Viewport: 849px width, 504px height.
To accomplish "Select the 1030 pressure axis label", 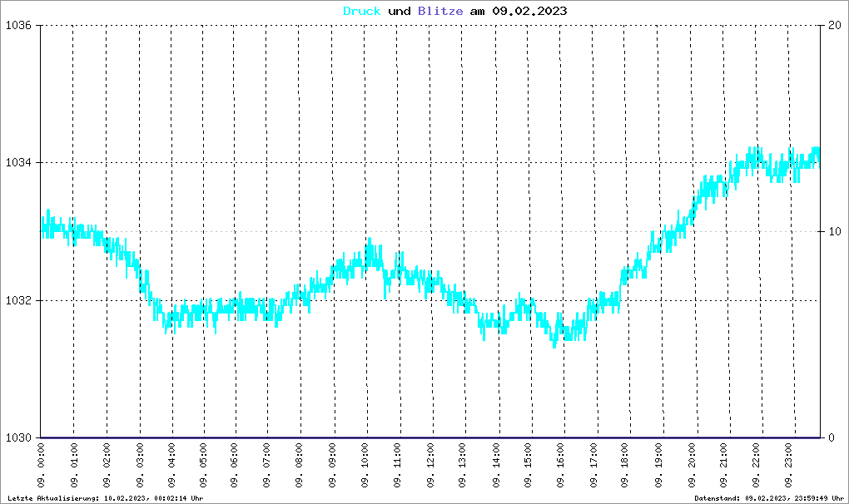I will (18, 438).
